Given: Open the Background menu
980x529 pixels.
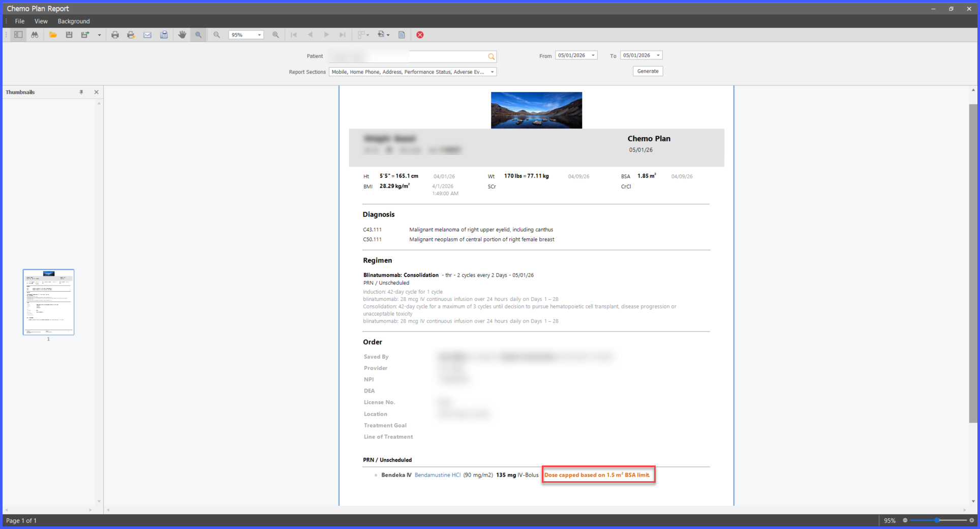Looking at the screenshot, I should tap(74, 21).
